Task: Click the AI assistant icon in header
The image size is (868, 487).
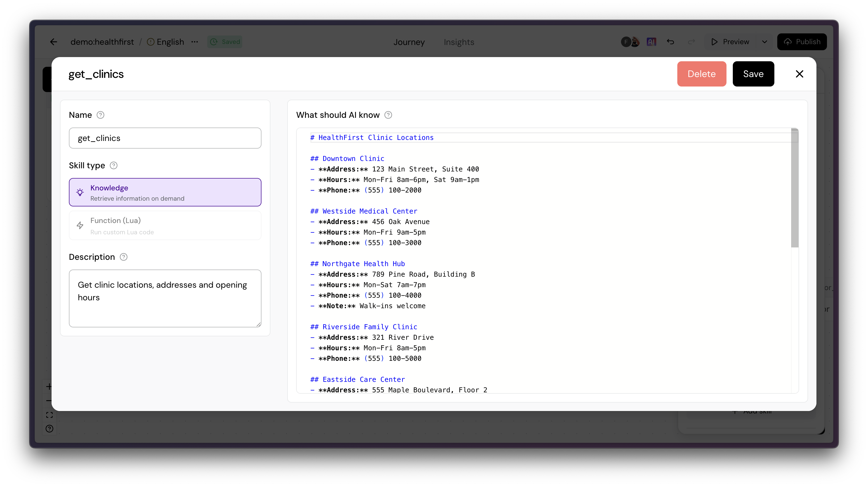Action: tap(651, 42)
